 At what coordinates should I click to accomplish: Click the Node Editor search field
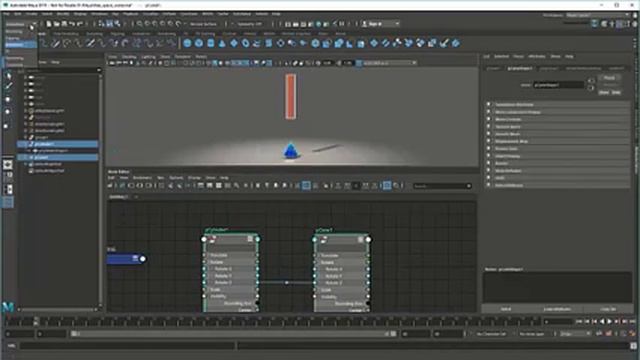click(442, 186)
